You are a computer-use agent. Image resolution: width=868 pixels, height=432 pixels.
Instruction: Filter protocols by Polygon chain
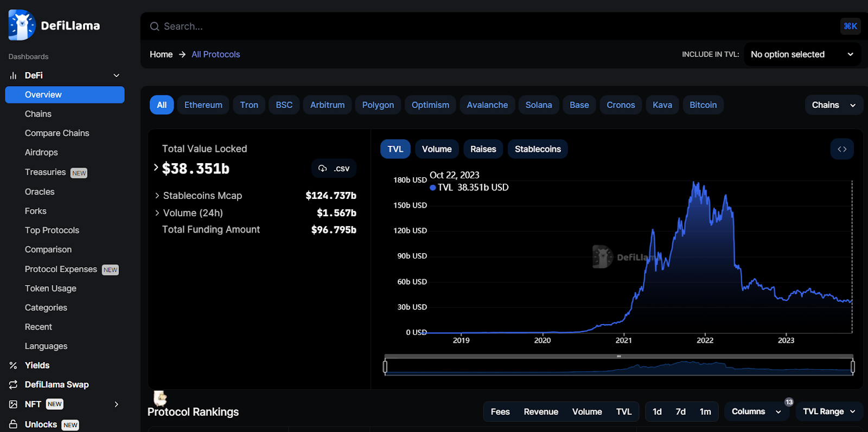pyautogui.click(x=378, y=105)
